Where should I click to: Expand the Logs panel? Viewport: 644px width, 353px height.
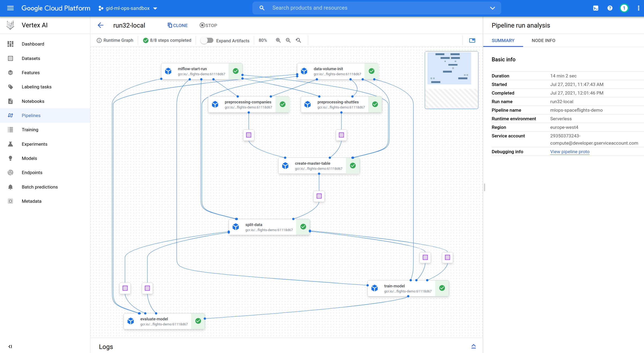474,347
